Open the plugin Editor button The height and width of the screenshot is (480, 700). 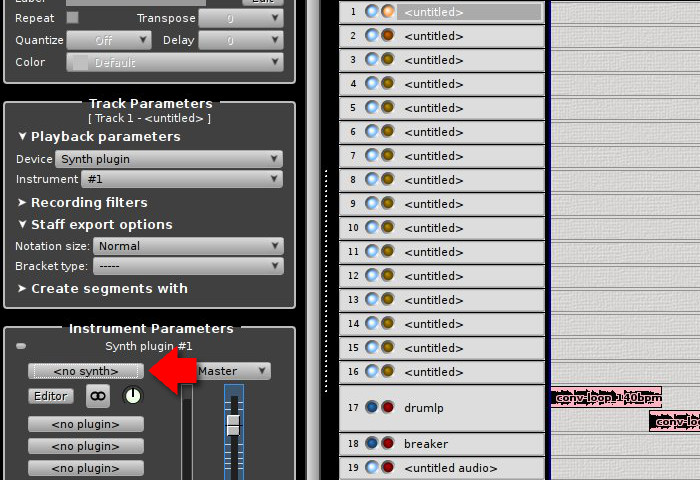(50, 396)
